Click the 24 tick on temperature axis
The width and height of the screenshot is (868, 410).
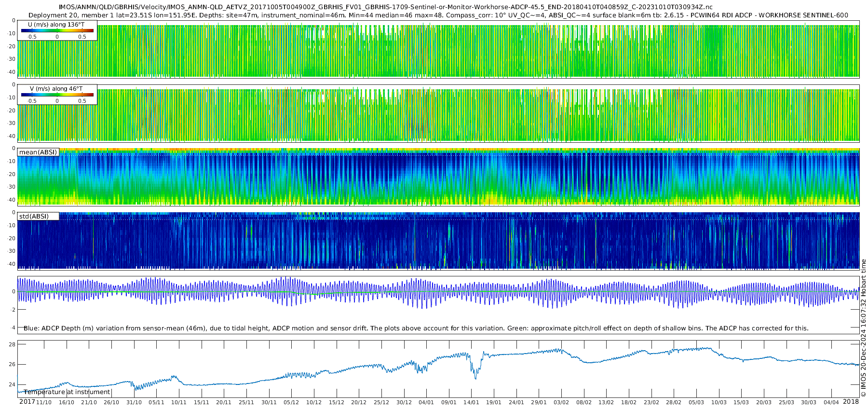coord(12,385)
